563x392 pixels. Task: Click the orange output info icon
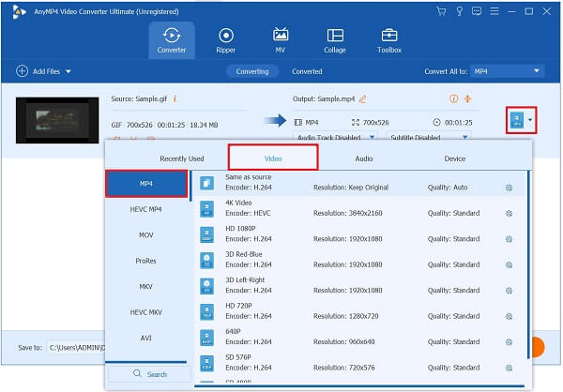coord(453,98)
